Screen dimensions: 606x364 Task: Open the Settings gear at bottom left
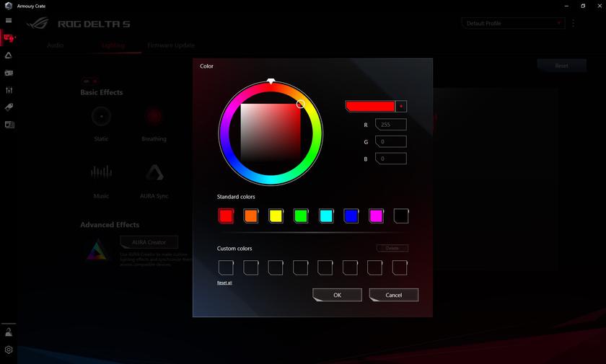coord(9,350)
